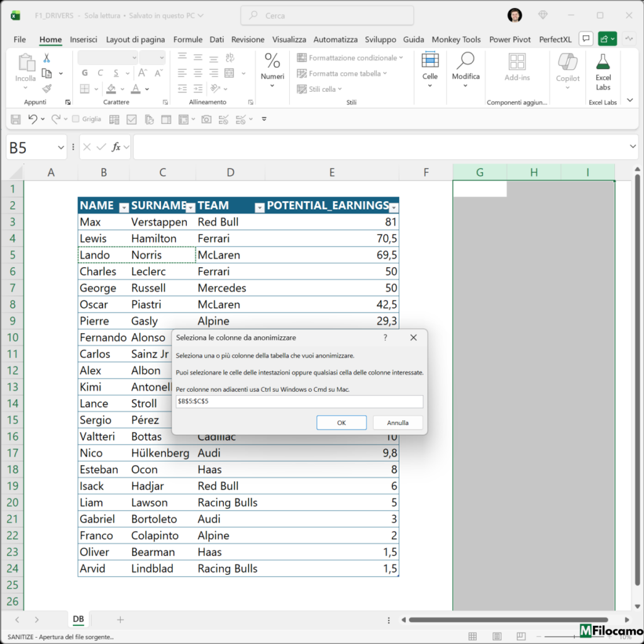Image resolution: width=644 pixels, height=644 pixels.
Task: Toggle italic with the C button
Action: coord(100,73)
